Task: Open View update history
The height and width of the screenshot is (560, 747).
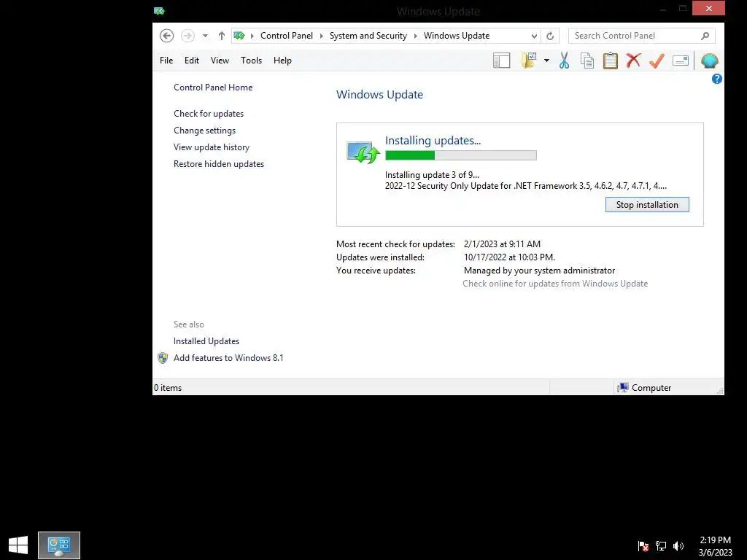Action: [x=212, y=147]
